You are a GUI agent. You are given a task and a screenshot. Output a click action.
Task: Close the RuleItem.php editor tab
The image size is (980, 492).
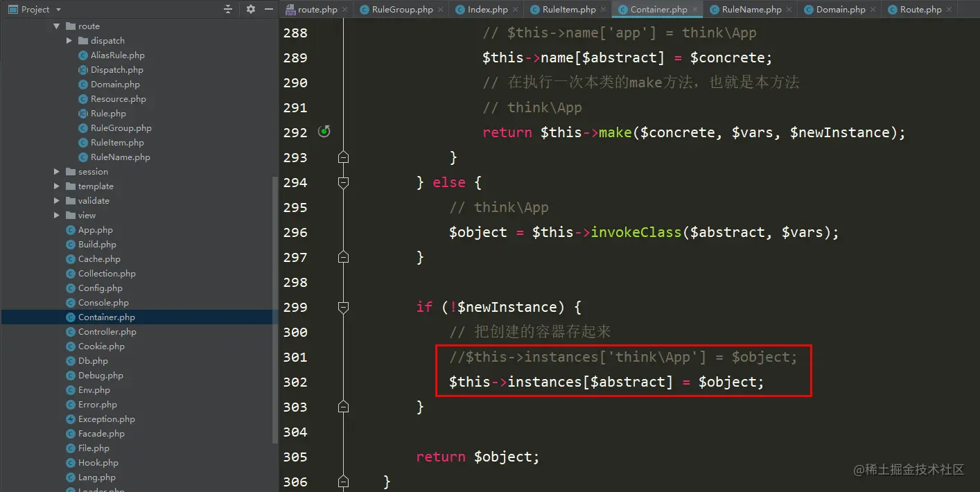604,10
